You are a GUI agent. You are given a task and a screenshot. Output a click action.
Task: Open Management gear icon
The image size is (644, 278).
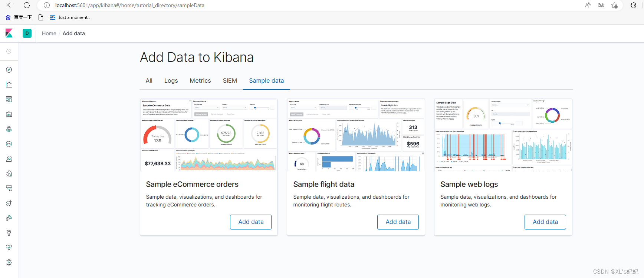coord(9,262)
